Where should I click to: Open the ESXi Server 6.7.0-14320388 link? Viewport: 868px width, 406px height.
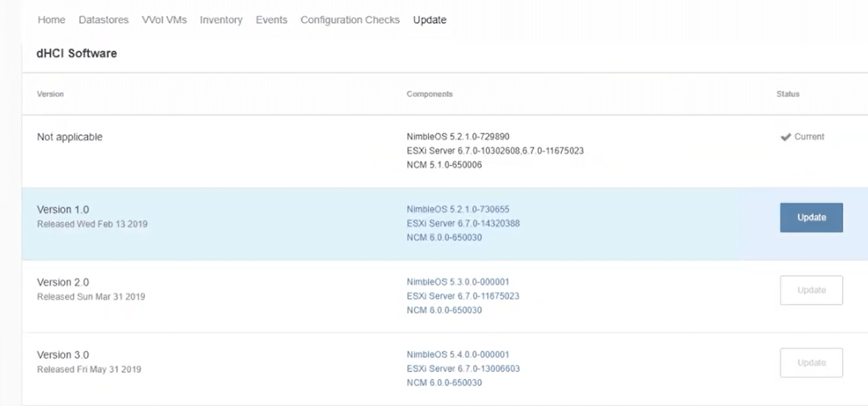pyautogui.click(x=463, y=223)
